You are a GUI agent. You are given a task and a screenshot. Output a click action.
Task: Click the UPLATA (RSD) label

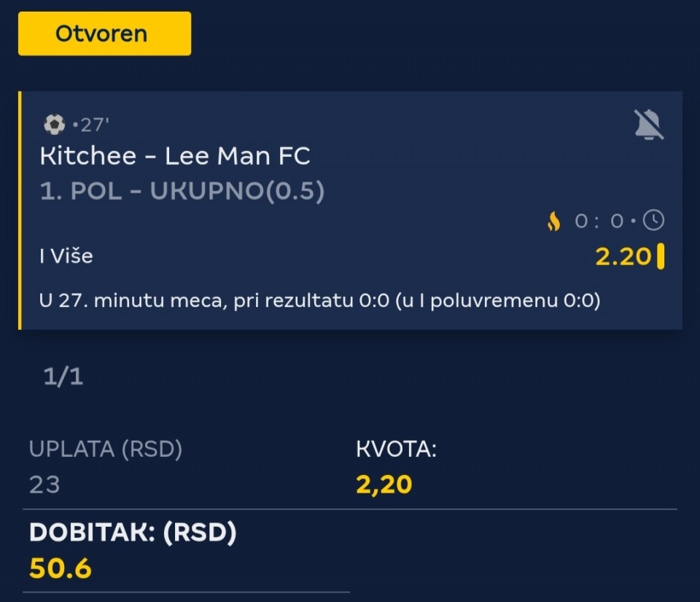[x=106, y=449]
